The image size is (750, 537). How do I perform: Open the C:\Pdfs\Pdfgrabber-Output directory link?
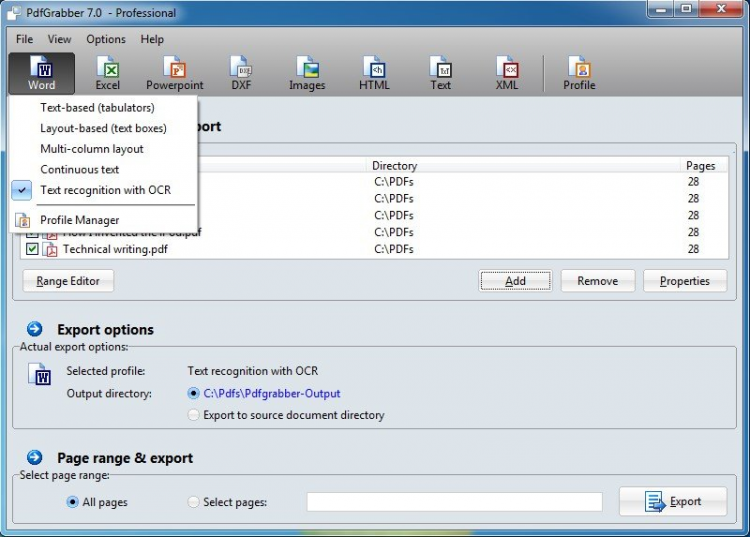tap(272, 394)
